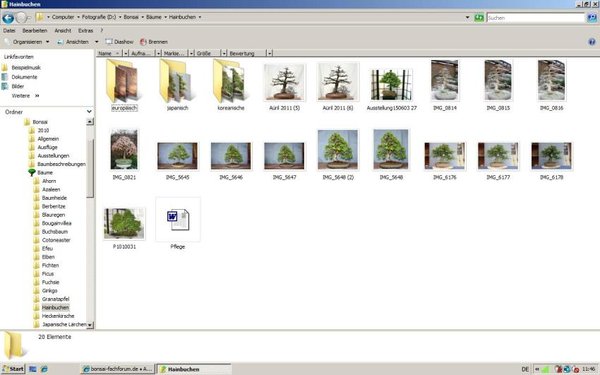Image resolution: width=600 pixels, height=375 pixels.
Task: Select the Hainbuchen folder in tree
Action: [x=55, y=307]
